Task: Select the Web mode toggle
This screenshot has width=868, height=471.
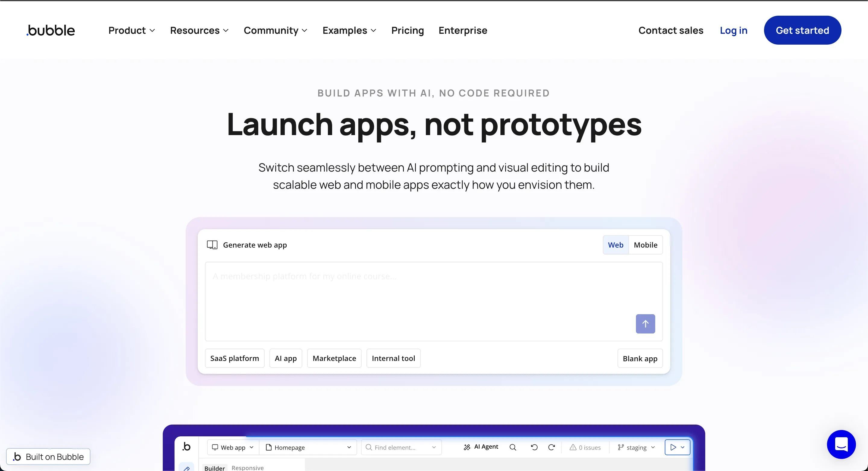Action: pyautogui.click(x=615, y=245)
